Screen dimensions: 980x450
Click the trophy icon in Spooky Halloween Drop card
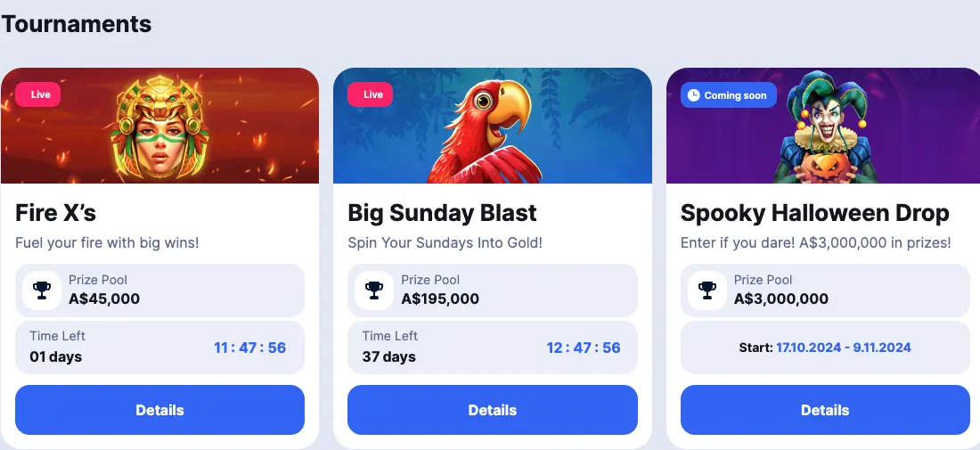coord(707,290)
